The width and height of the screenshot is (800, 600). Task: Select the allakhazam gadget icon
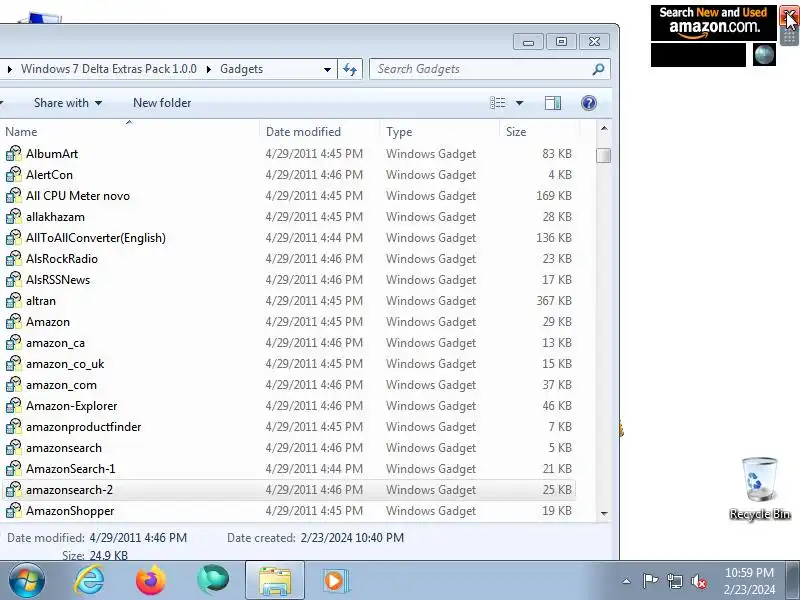click(14, 217)
